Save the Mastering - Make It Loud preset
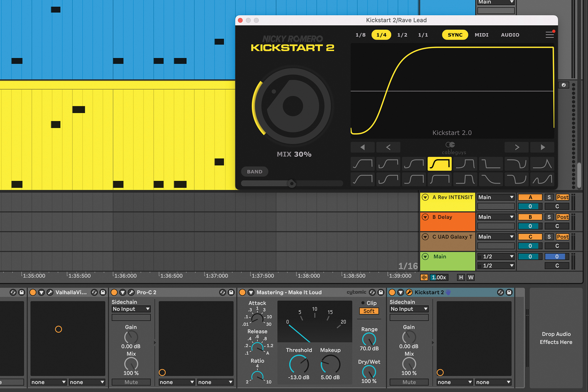588x392 pixels. pyautogui.click(x=381, y=292)
